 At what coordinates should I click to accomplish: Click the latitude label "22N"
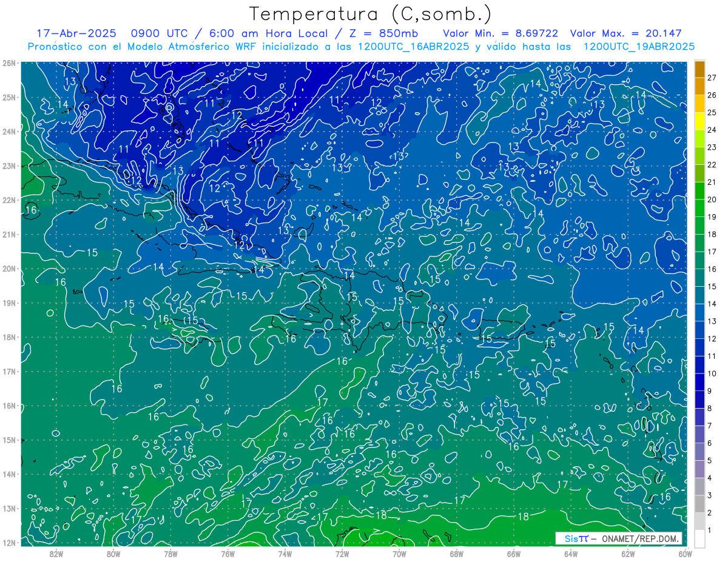coord(9,199)
